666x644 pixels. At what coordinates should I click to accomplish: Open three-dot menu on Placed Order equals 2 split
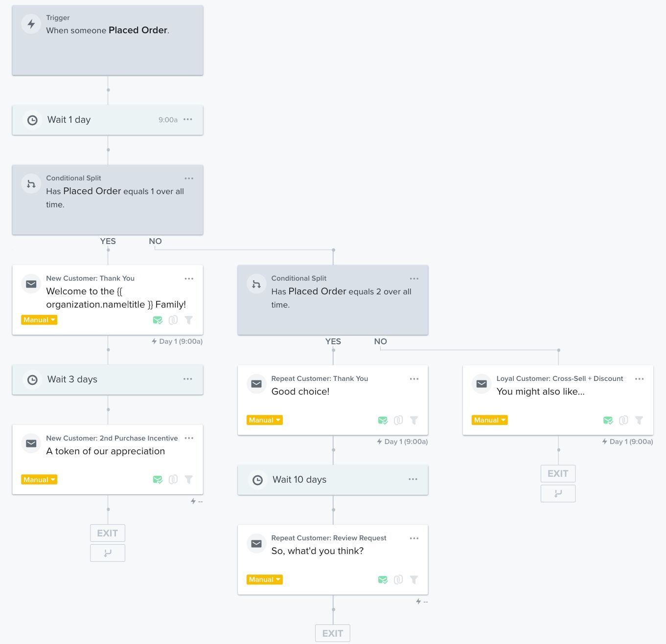coord(414,279)
